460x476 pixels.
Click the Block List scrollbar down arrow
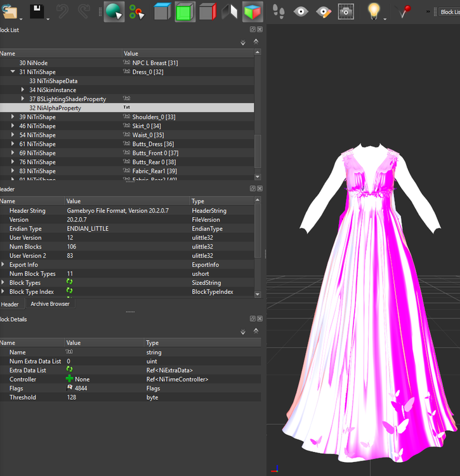coord(258,176)
